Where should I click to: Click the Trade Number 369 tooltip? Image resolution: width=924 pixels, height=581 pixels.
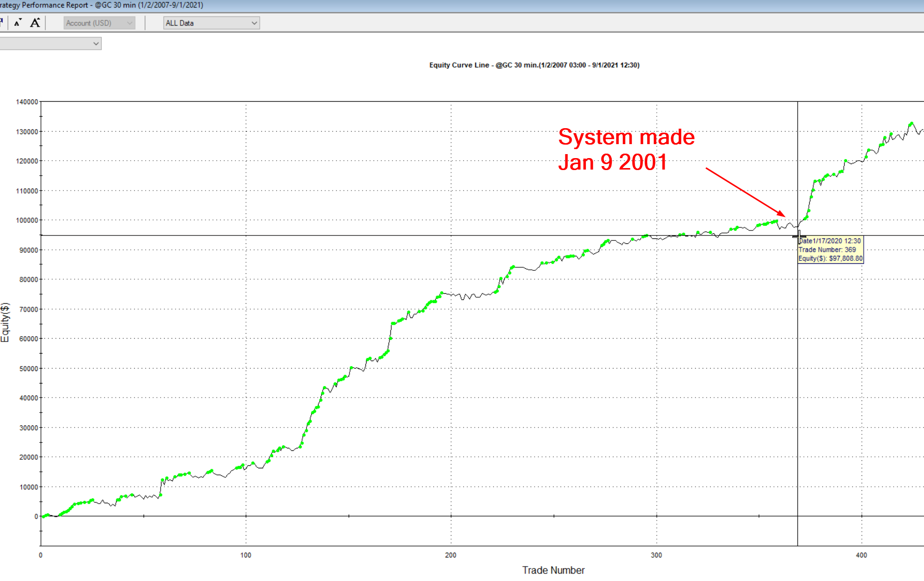pos(830,250)
